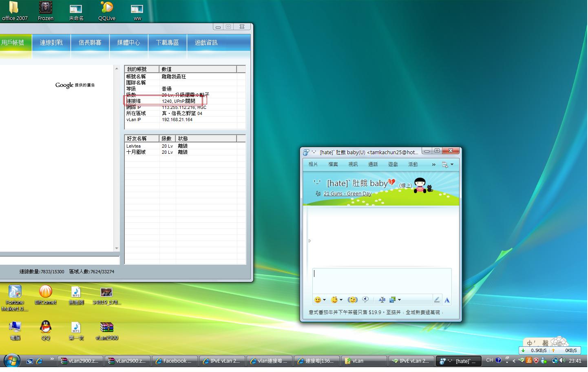
Task: Click the voice clip speaker icon
Action: tap(365, 300)
